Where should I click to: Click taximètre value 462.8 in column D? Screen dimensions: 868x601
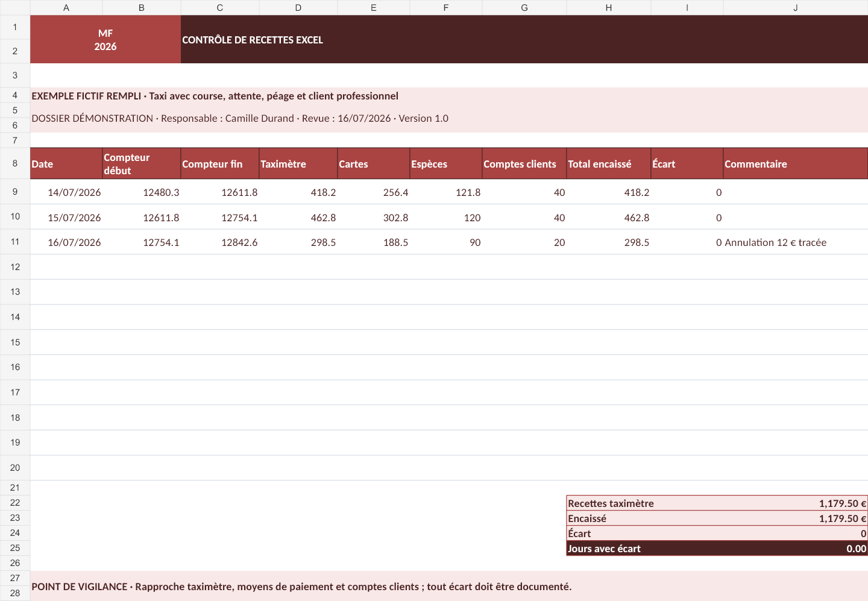click(298, 217)
